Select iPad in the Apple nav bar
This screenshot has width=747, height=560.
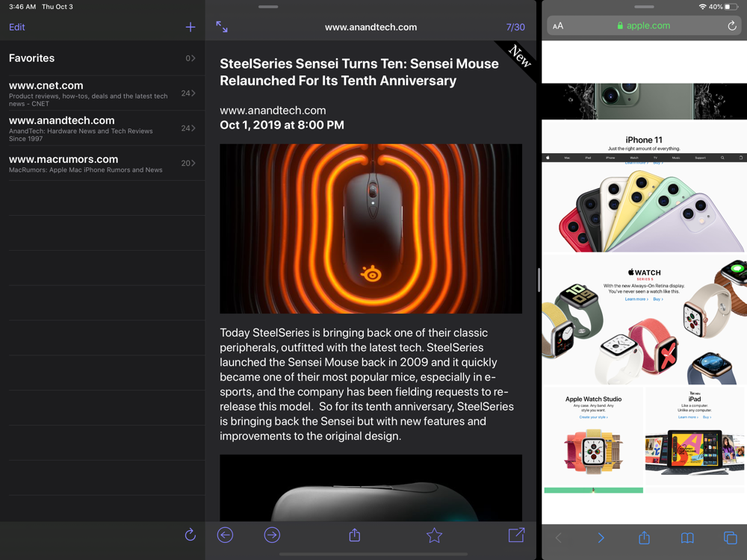point(588,158)
